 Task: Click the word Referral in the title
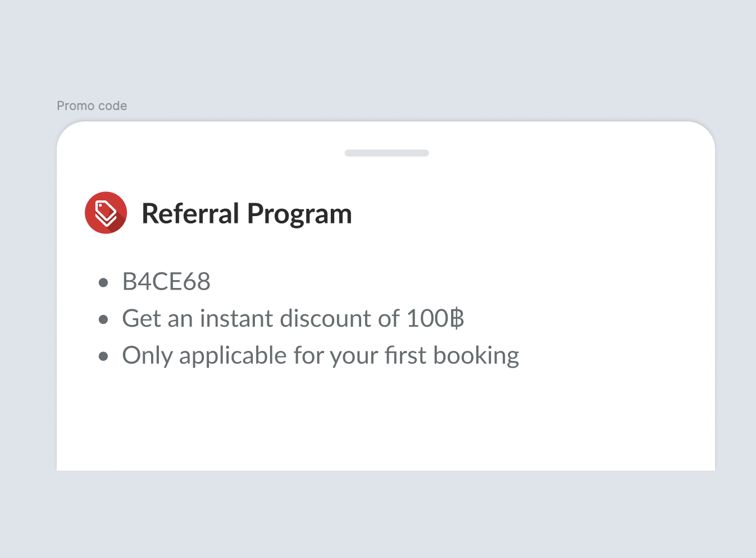(x=190, y=214)
